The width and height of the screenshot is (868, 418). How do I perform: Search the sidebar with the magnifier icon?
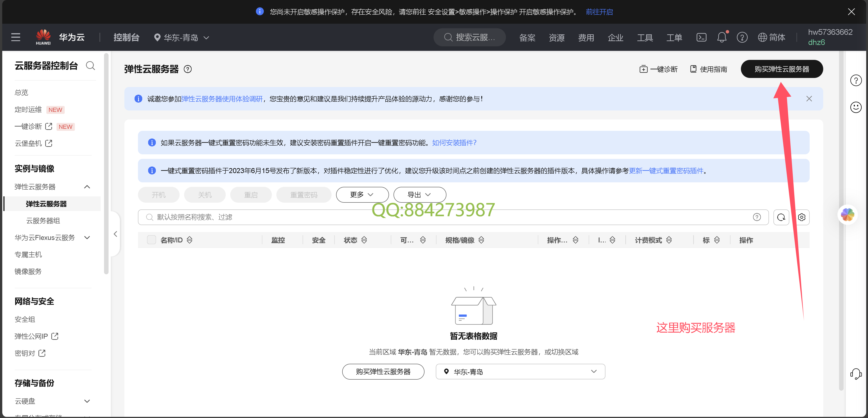90,66
